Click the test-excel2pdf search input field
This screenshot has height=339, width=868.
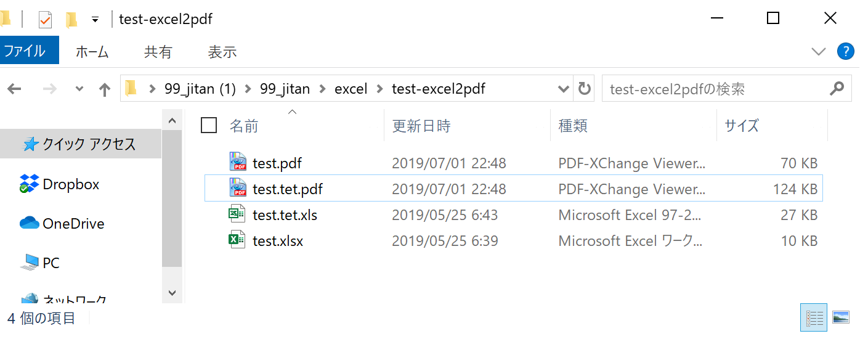point(715,89)
